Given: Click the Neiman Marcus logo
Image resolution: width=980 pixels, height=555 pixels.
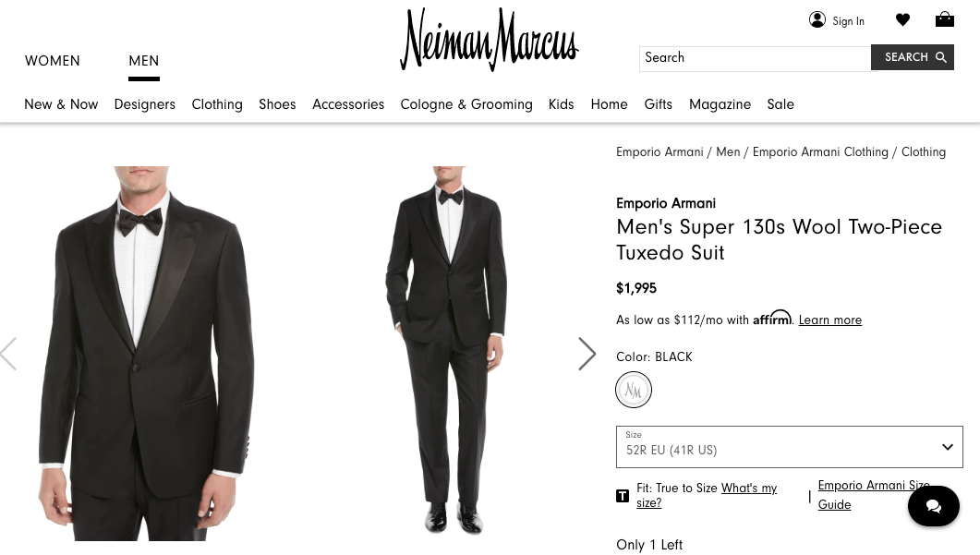Looking at the screenshot, I should [490, 39].
